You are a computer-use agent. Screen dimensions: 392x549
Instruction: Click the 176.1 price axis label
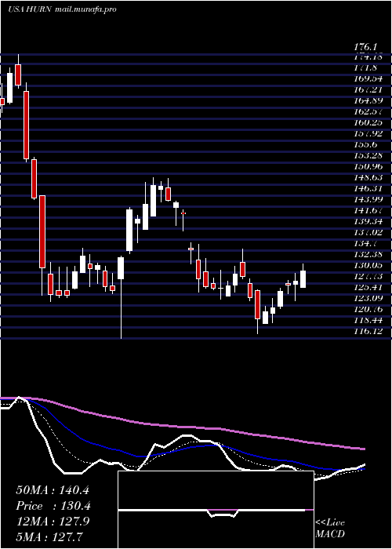[366, 46]
